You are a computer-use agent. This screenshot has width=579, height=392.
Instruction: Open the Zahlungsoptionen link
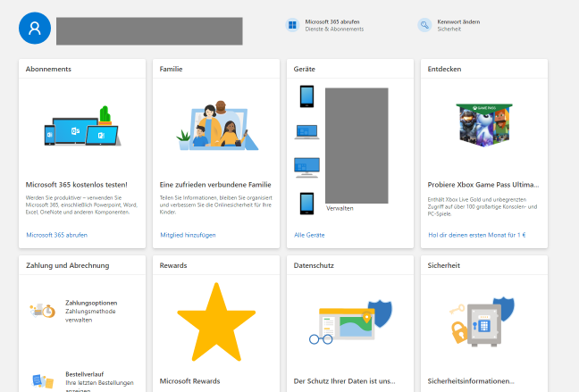click(91, 303)
